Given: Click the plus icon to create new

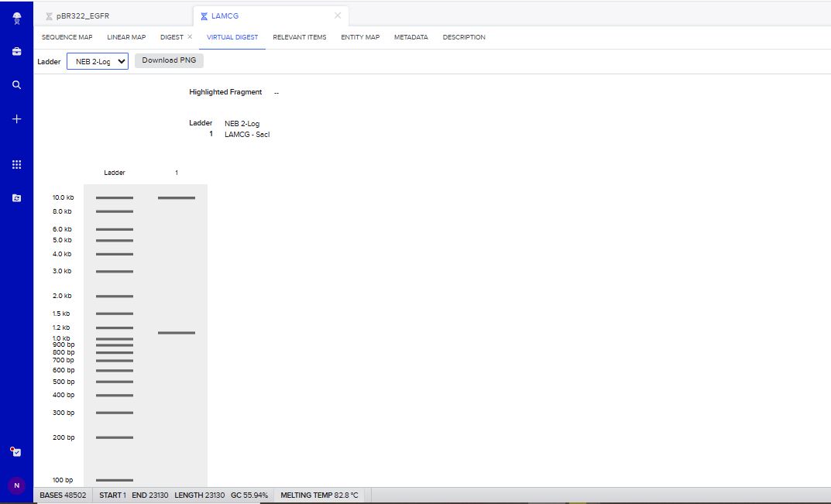Looking at the screenshot, I should pyautogui.click(x=16, y=119).
